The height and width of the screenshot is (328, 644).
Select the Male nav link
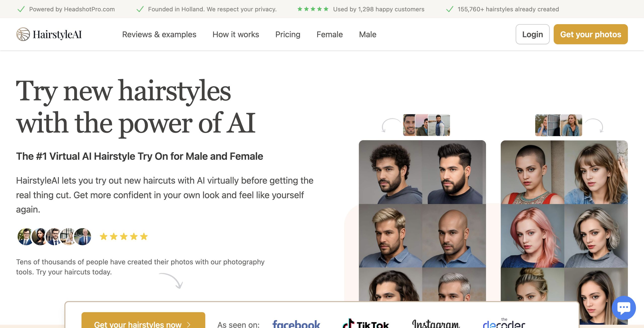368,34
